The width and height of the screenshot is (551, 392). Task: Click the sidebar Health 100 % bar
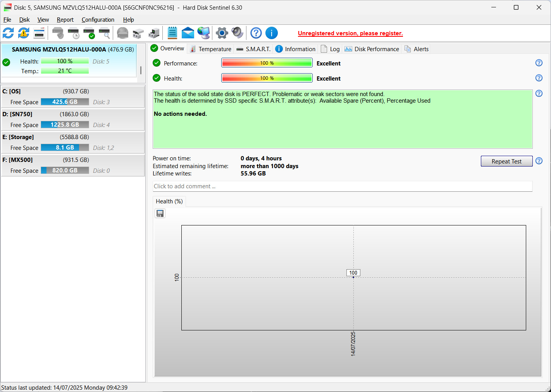point(65,61)
